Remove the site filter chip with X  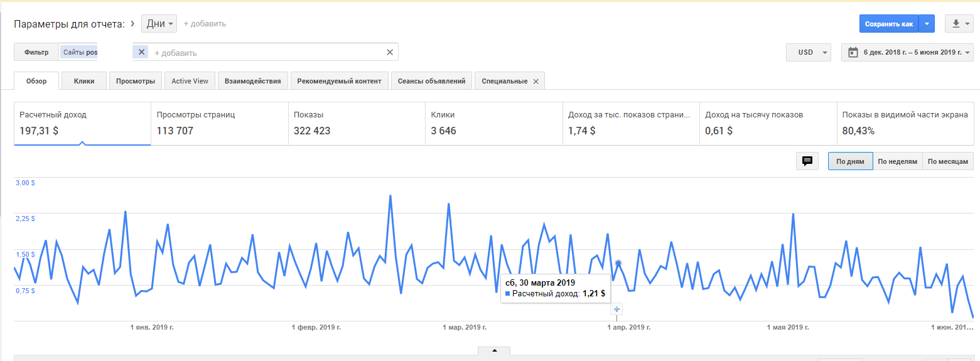point(141,52)
